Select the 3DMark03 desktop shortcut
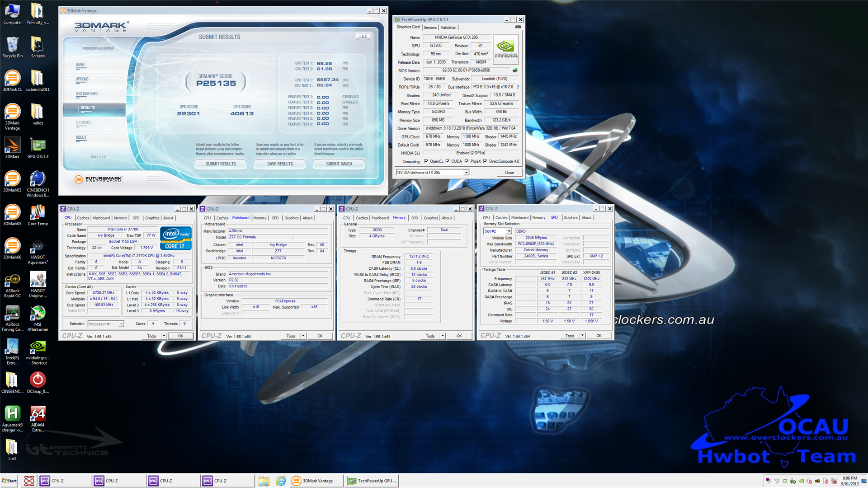 (12, 182)
